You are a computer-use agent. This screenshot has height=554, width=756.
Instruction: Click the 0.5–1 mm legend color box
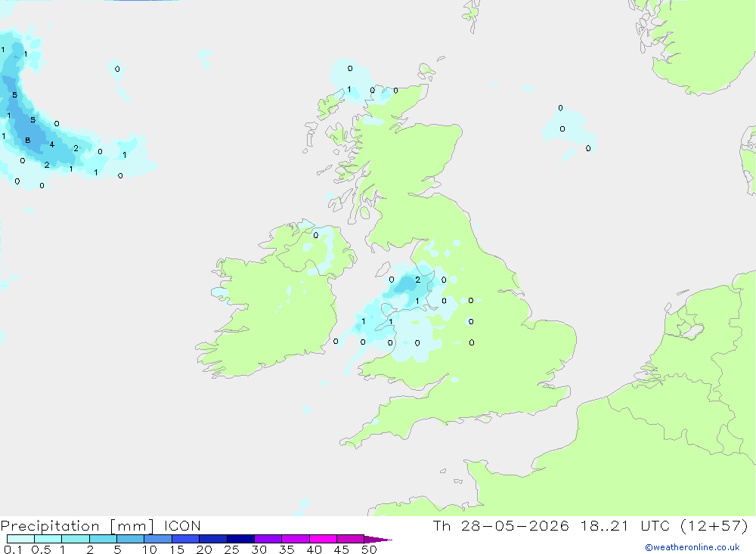tap(48, 539)
